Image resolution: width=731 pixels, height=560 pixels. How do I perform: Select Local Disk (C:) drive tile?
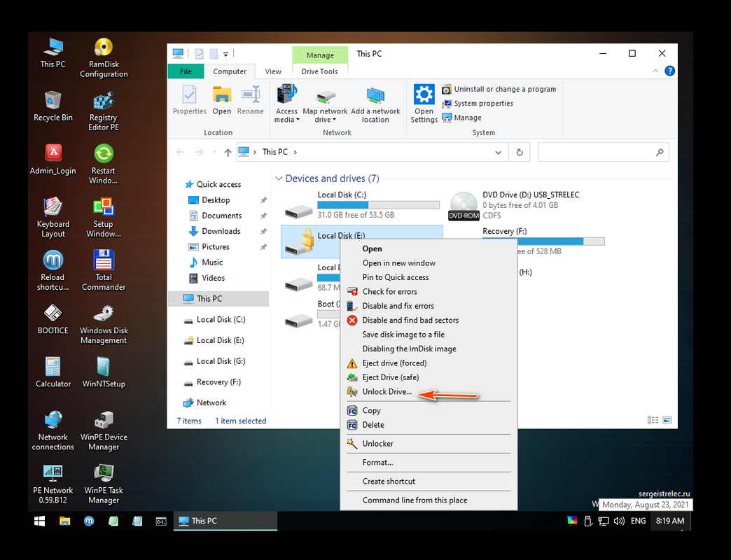(362, 205)
